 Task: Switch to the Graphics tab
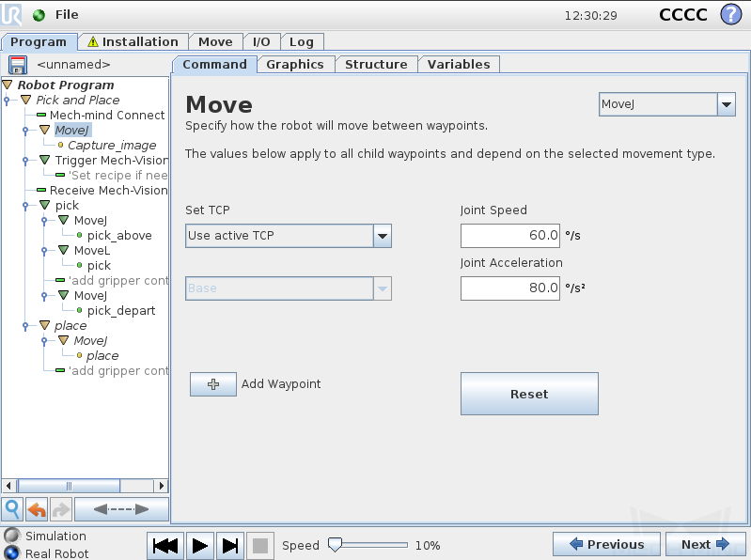pos(295,65)
